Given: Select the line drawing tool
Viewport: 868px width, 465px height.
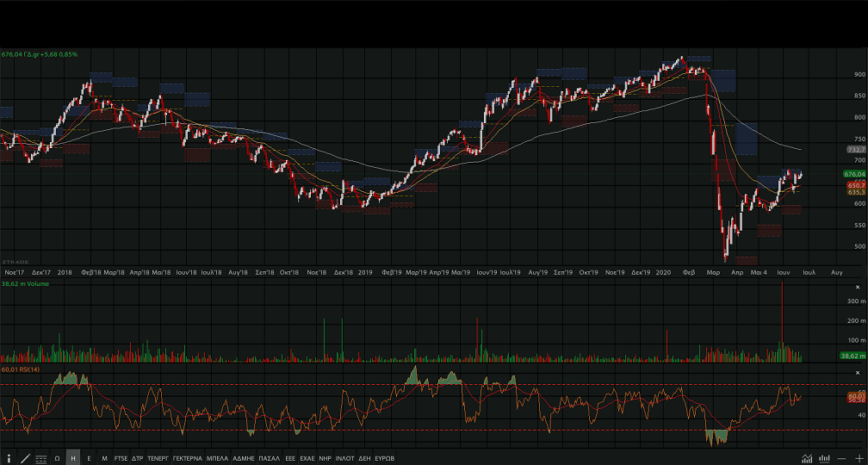Looking at the screenshot, I should tap(24, 458).
